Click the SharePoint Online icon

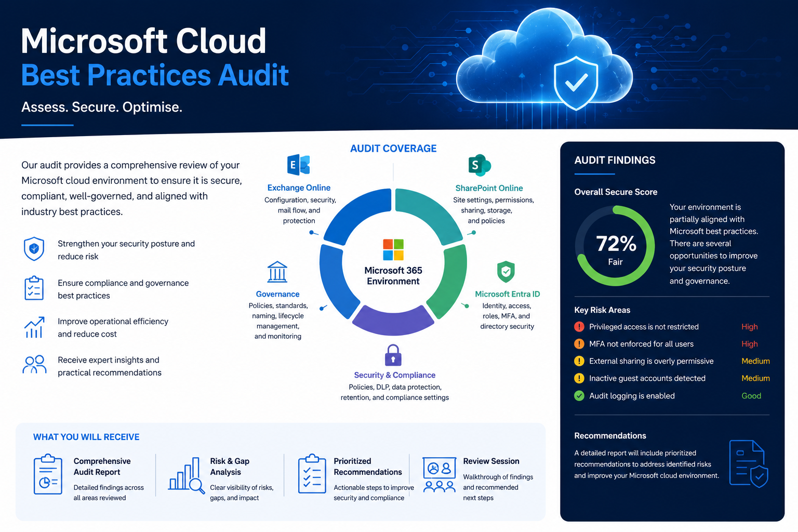480,165
